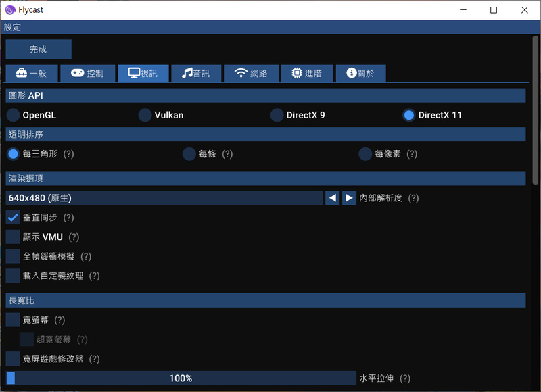
Task: Open the 640x480 (原生) resolution box
Action: 164,198
